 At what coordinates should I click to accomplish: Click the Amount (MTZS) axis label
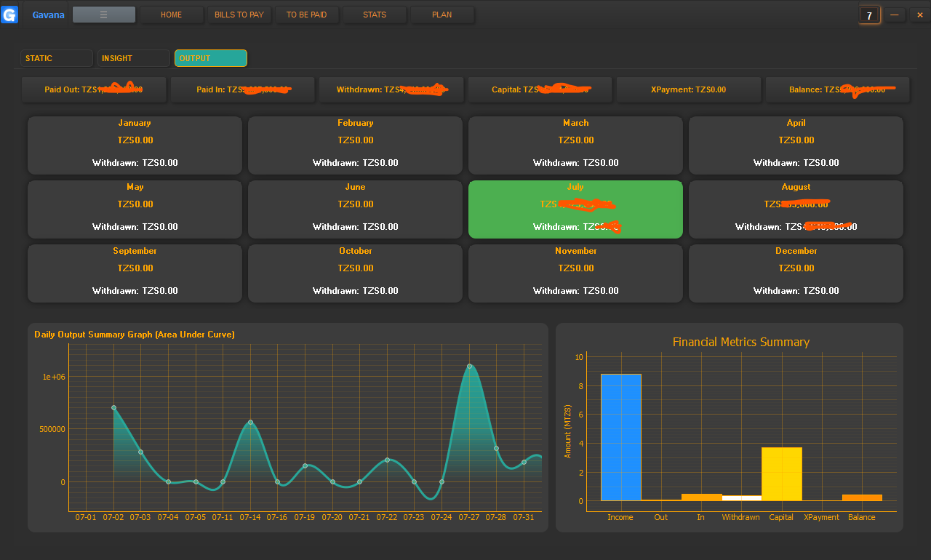(x=568, y=431)
